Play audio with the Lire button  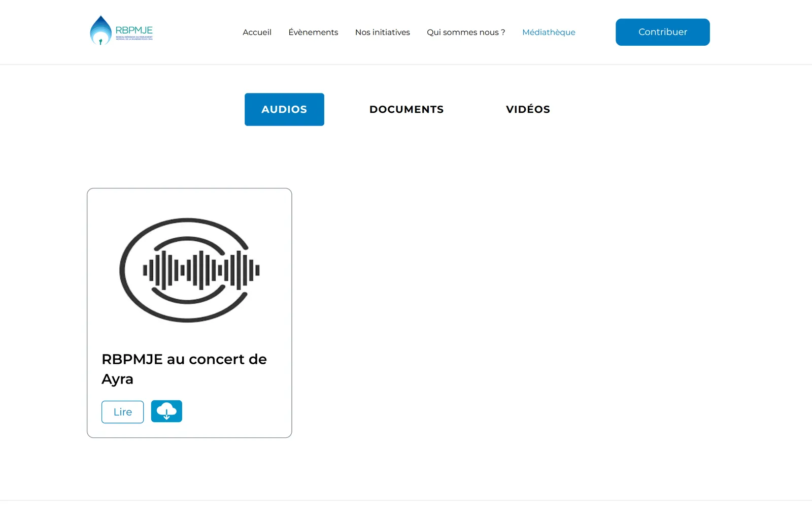(x=122, y=412)
